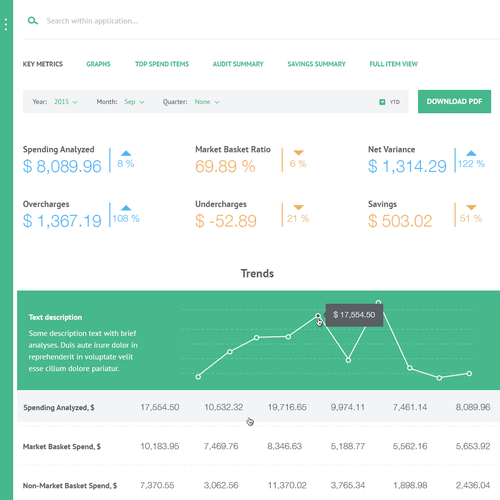Click the 17,554.50 table cell
This screenshot has width=500, height=500.
[x=160, y=407]
